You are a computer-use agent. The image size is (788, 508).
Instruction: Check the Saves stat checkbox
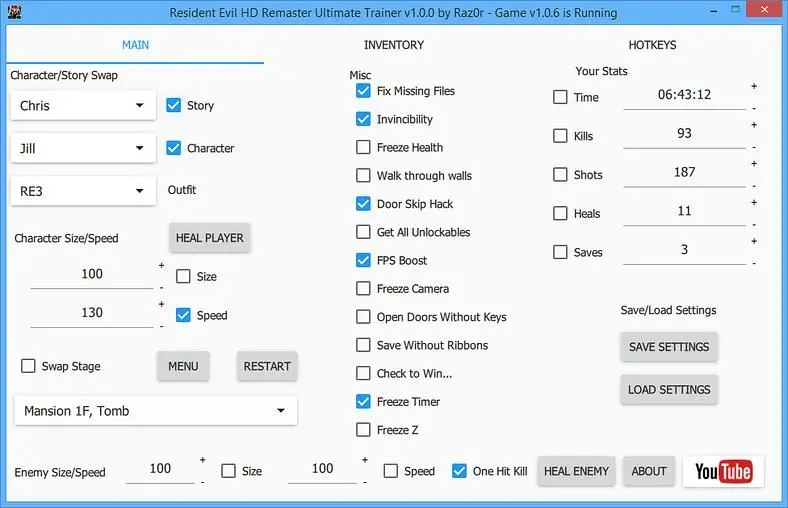(560, 252)
